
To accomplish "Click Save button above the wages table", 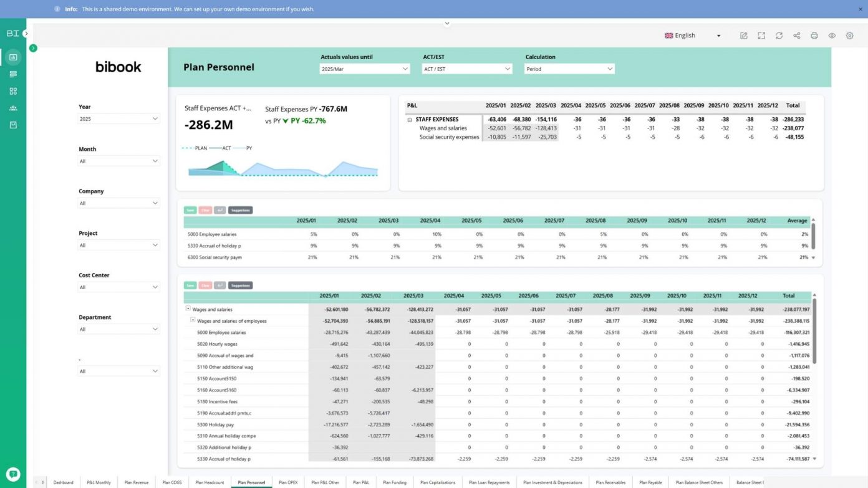I will [190, 285].
